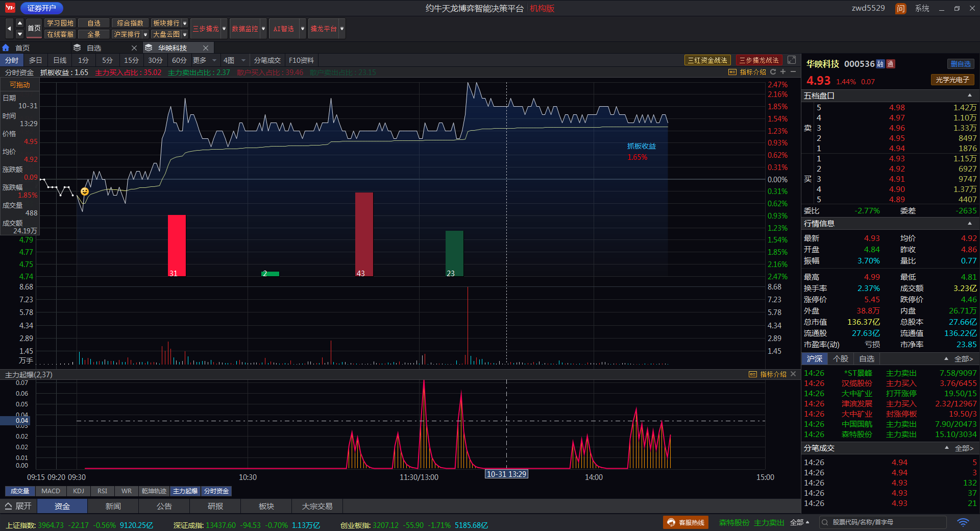Image resolution: width=980 pixels, height=531 pixels.
Task: Click the orange 问 help icon
Action: click(x=901, y=8)
